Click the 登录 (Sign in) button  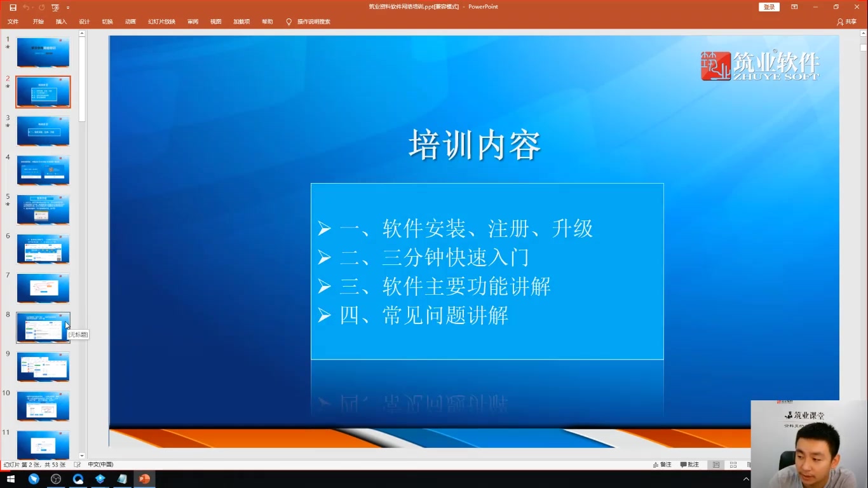(769, 7)
